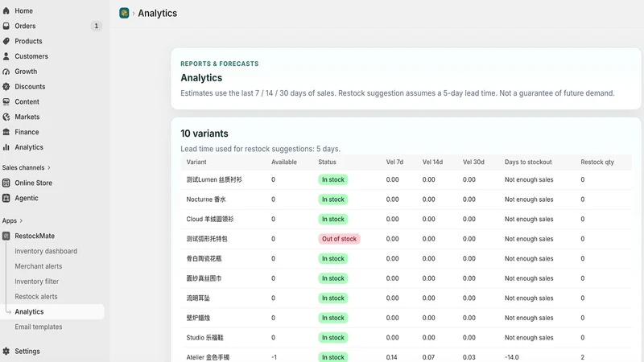Click the RestockMate app icon
Screen dimensions: 644x362
6,236
